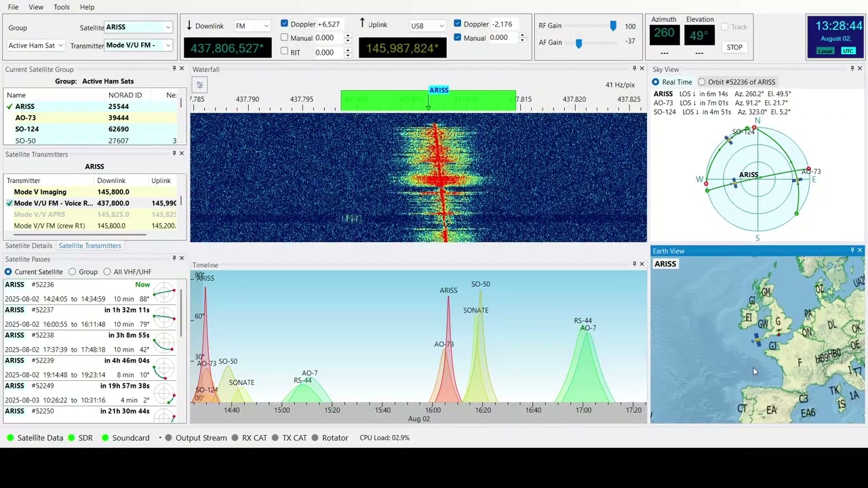Close the Current Satellite Group panel
Screen dimensions: 868x488
[182, 68]
